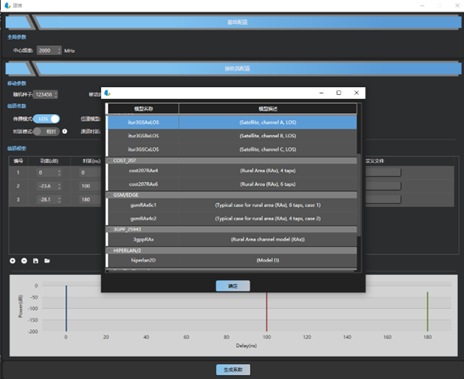464x379 pixels.
Task: Choose the gsmRAx6c1 model
Action: 143,205
